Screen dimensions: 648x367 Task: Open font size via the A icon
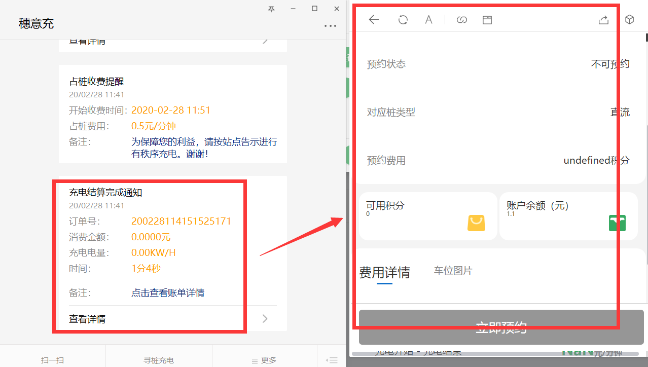click(429, 19)
